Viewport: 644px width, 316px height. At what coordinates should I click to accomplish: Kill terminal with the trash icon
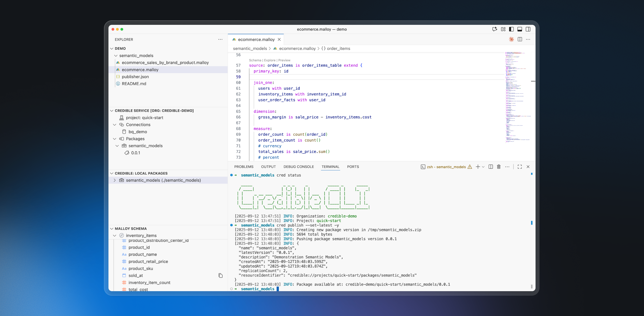[499, 167]
